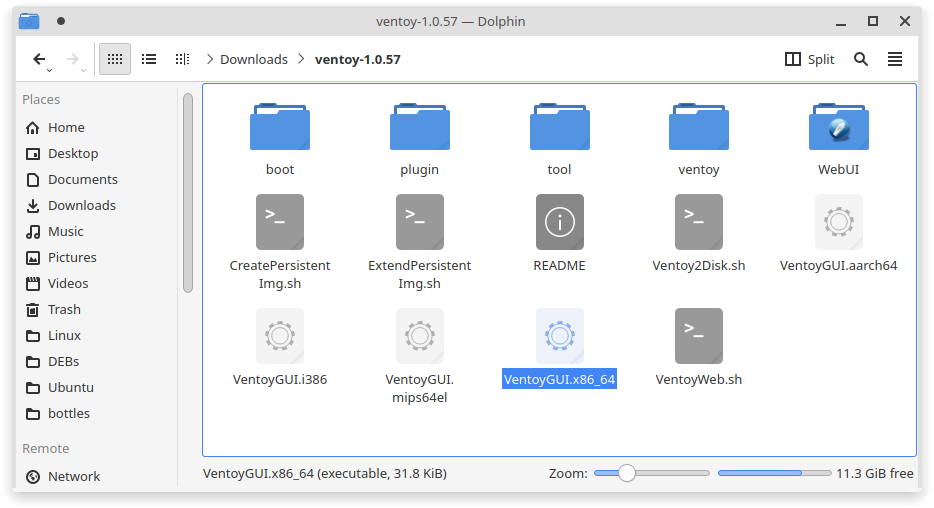Image resolution: width=934 pixels, height=508 pixels.
Task: Open the back history dropdown arrow
Action: 50,70
